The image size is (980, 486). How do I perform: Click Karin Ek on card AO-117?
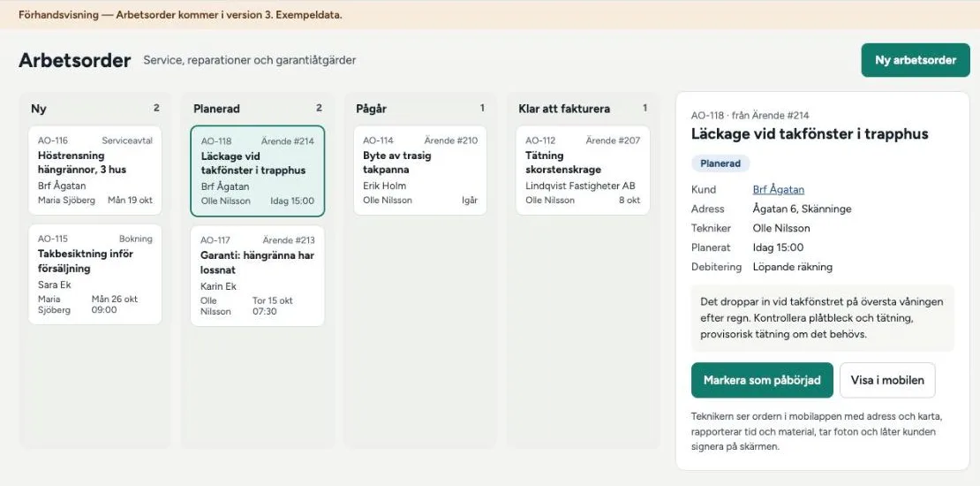point(219,285)
